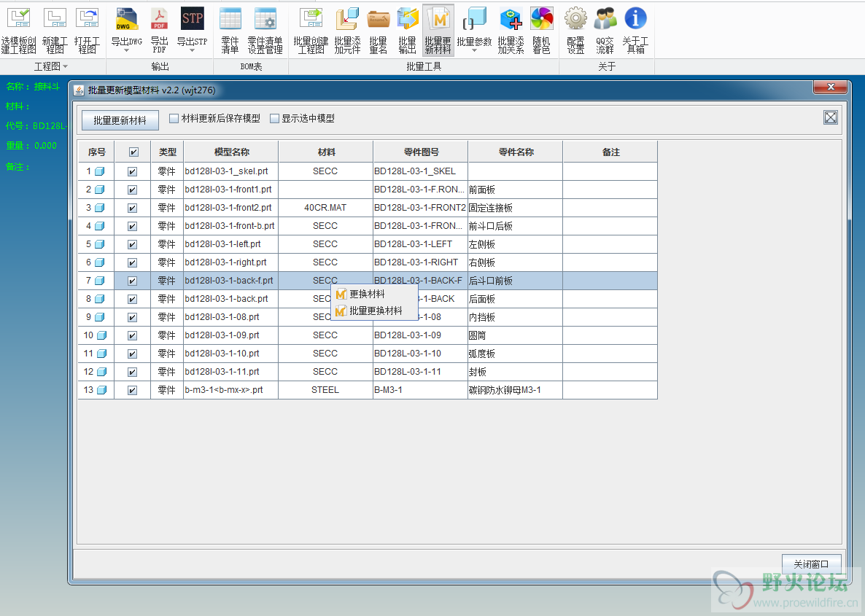865x616 pixels.
Task: Expand the 导出DWG dropdown arrow
Action: (126, 51)
